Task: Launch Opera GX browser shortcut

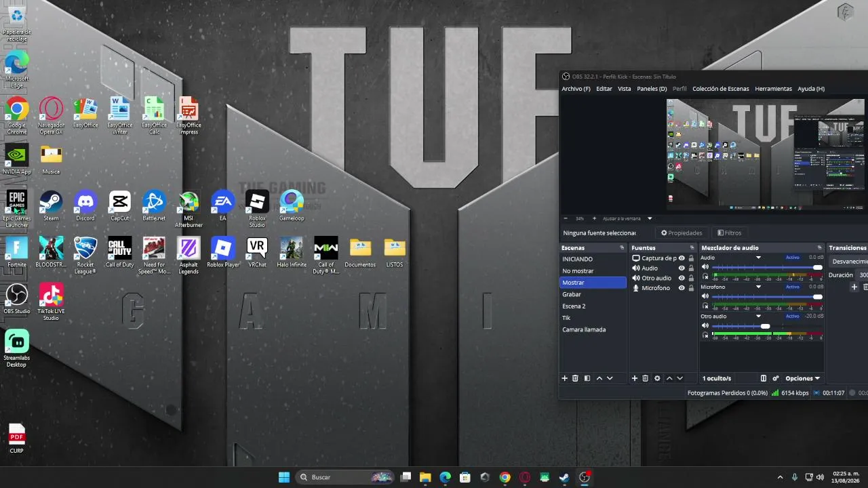Action: click(x=51, y=115)
